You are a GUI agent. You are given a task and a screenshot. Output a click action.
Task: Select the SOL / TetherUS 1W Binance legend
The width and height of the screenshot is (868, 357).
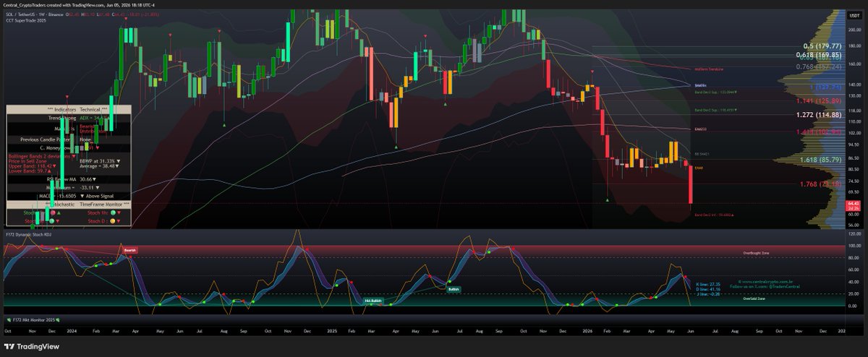pos(35,14)
